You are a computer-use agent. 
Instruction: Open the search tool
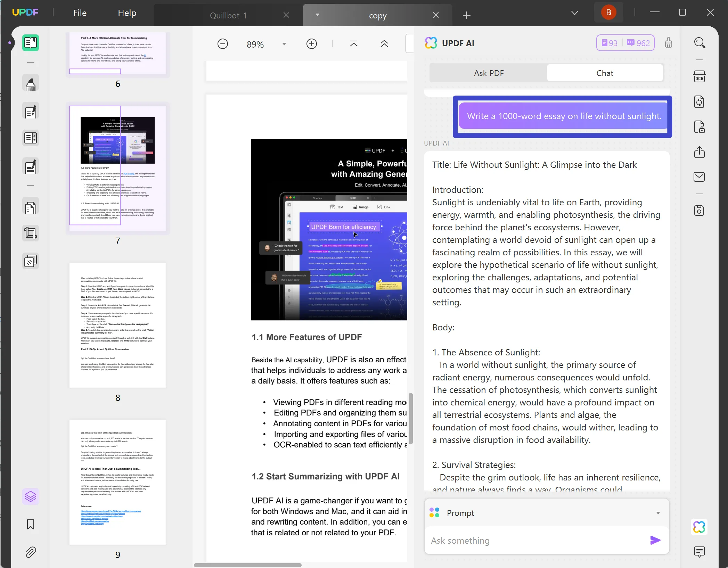[x=700, y=42]
